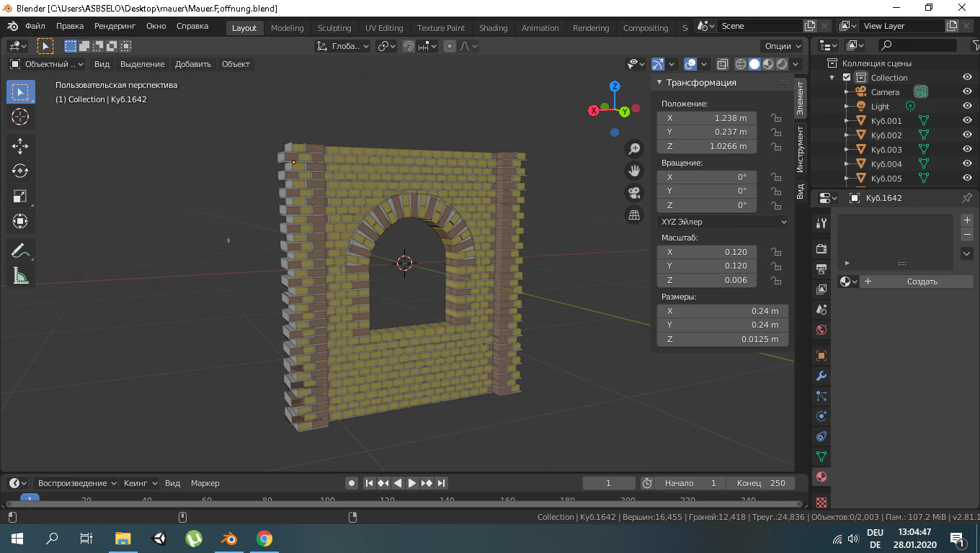The width and height of the screenshot is (980, 553).
Task: Pick the combined Transform tool
Action: pyautogui.click(x=20, y=220)
